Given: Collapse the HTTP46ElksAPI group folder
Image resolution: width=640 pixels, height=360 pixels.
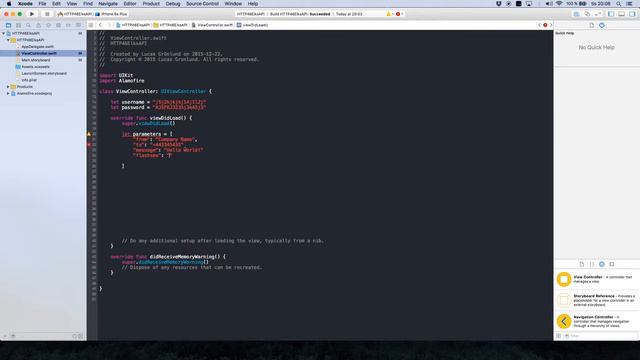Looking at the screenshot, I should coord(8,40).
